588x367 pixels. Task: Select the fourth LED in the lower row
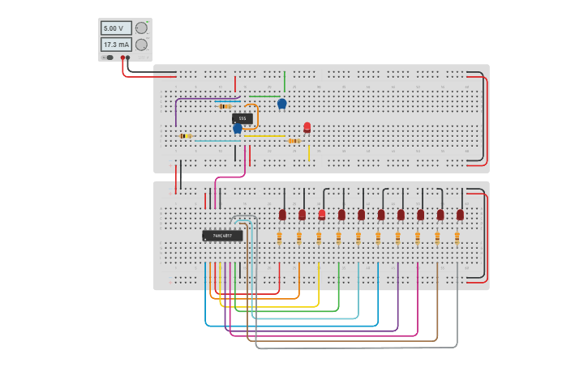click(341, 216)
